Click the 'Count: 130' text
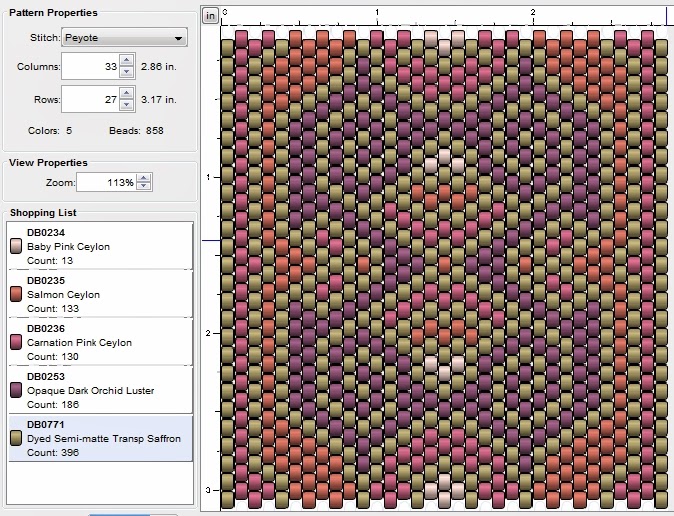 [x=53, y=356]
